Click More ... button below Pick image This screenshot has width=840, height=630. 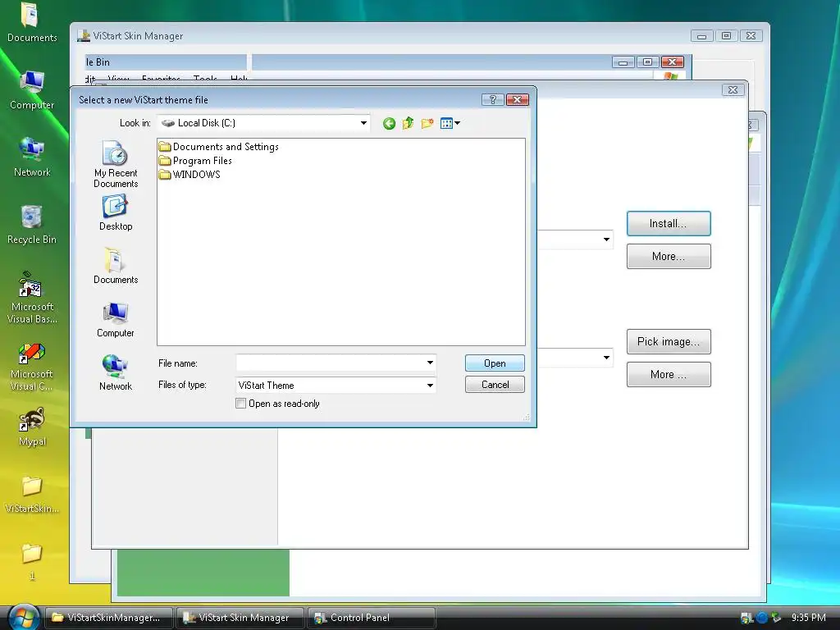click(669, 374)
